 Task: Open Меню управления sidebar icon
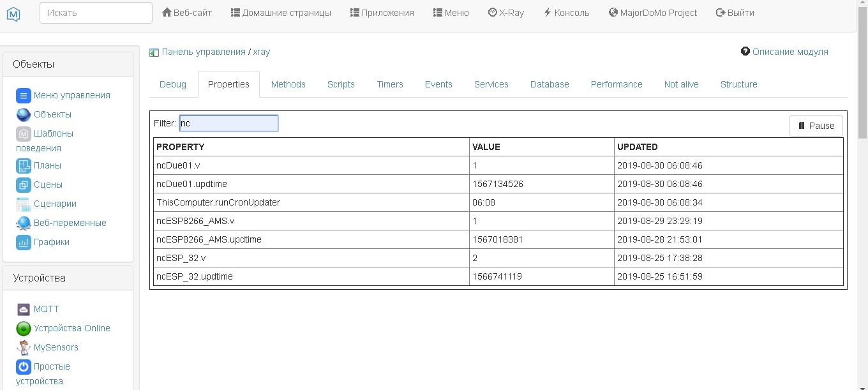click(x=24, y=96)
